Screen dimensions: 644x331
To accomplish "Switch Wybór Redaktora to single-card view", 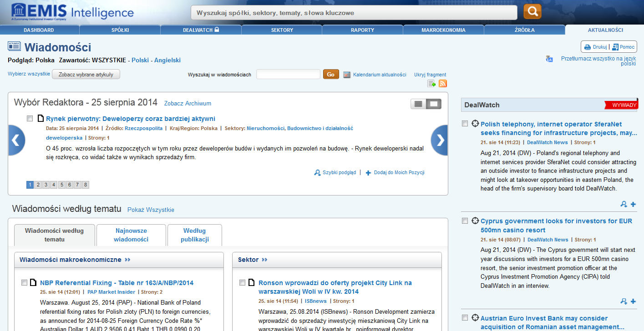I will [x=434, y=104].
